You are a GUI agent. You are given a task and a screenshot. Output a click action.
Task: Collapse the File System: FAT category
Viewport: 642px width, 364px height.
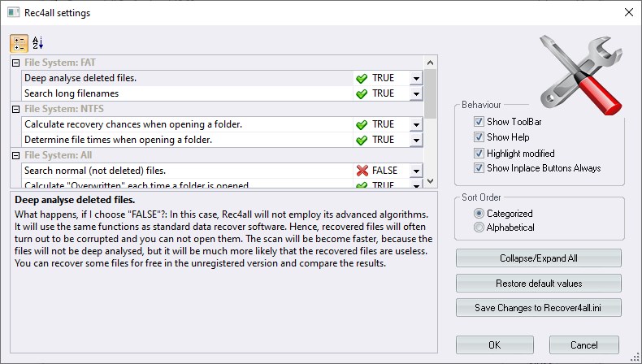tap(15, 63)
